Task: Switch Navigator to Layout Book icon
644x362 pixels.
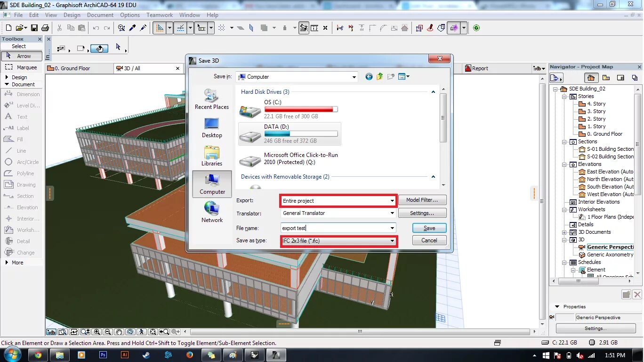Action: (620, 78)
